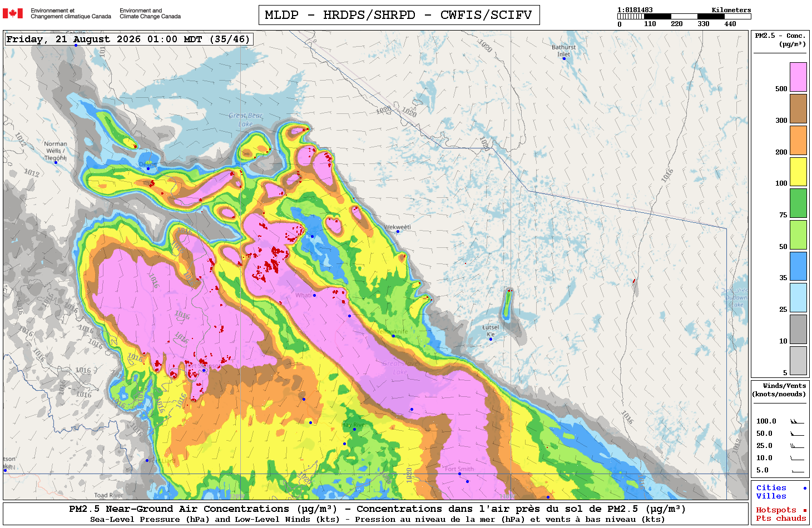Click the 50.0 knots wind barb symbol
The height and width of the screenshot is (528, 812).
[797, 434]
